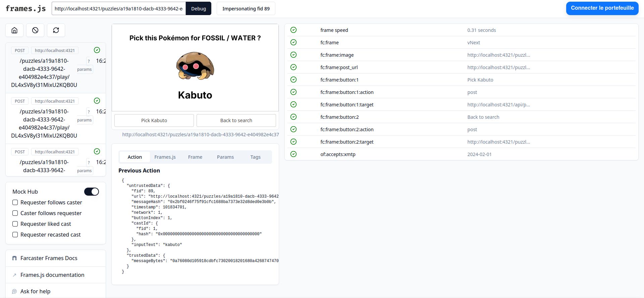This screenshot has width=644, height=298.
Task: Click the check icon for fc:frame:button:2:action
Action: pyautogui.click(x=293, y=129)
